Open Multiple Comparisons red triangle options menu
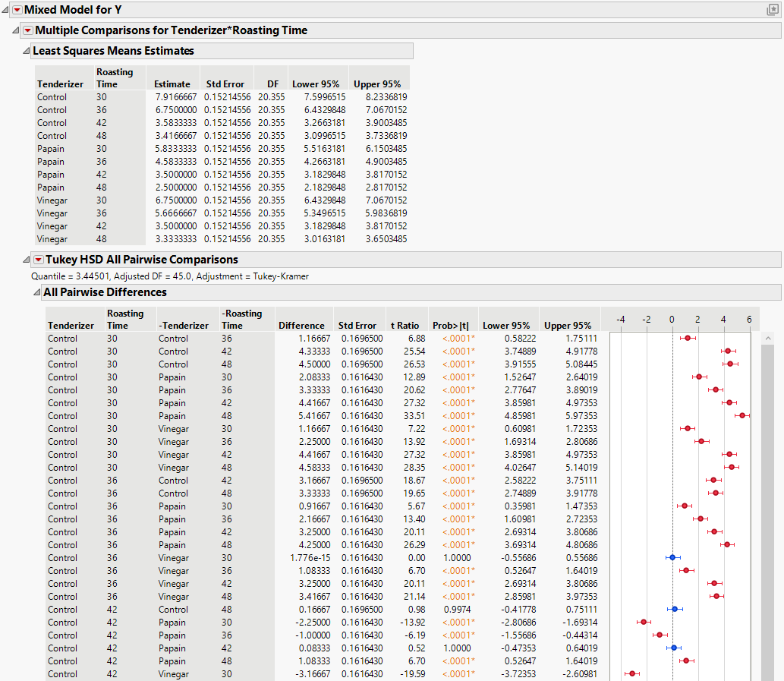 coord(28,30)
